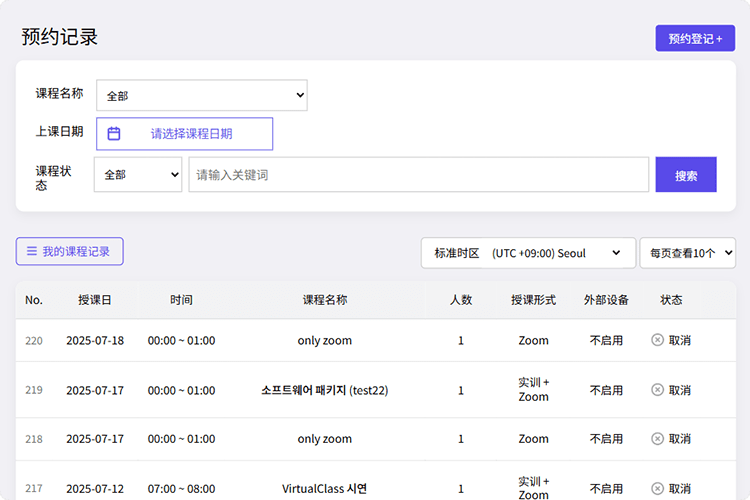This screenshot has height=500, width=750.
Task: Click the list icon in 我的课程记录 button
Action: [x=32, y=251]
